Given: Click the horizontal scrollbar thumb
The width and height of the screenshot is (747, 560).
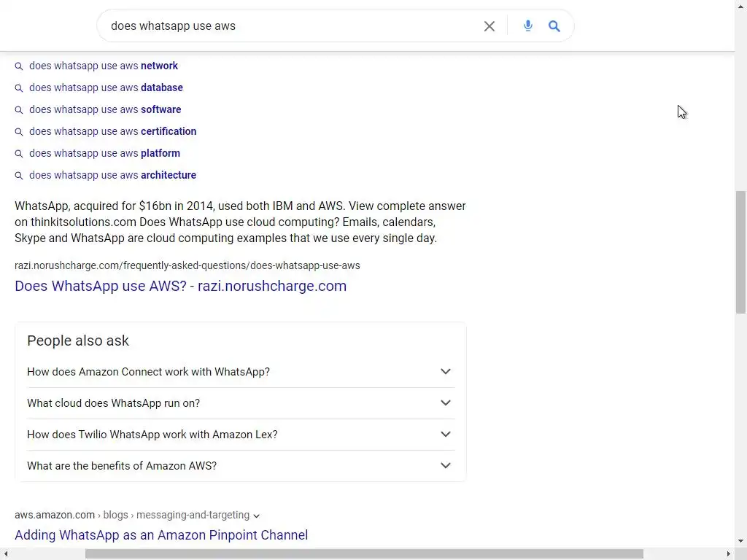Looking at the screenshot, I should pos(364,554).
